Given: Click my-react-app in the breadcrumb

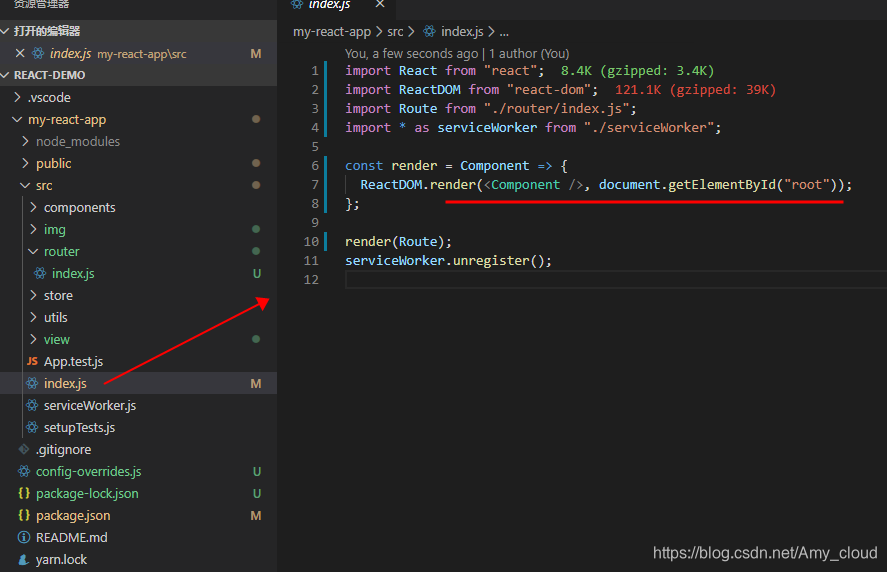Looking at the screenshot, I should pyautogui.click(x=331, y=32).
